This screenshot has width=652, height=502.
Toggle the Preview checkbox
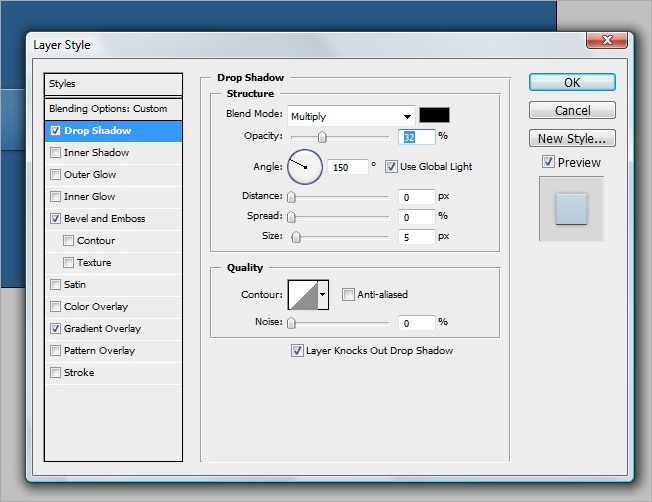pos(548,162)
